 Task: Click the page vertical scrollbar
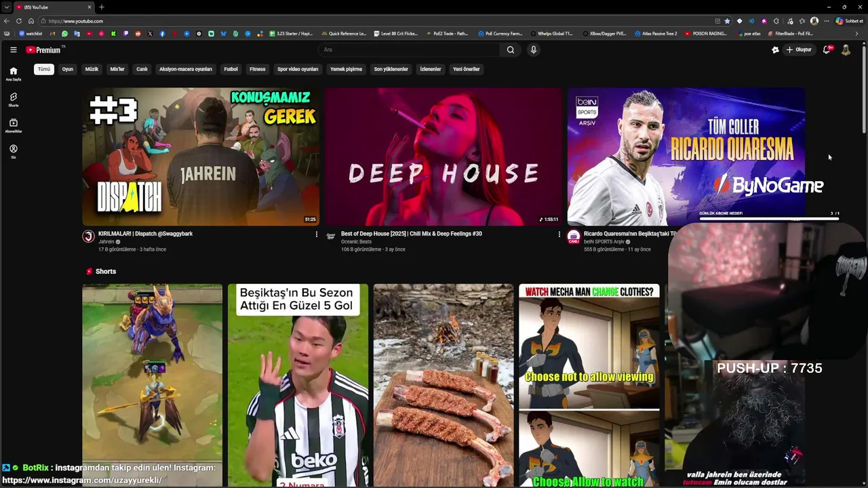864,88
